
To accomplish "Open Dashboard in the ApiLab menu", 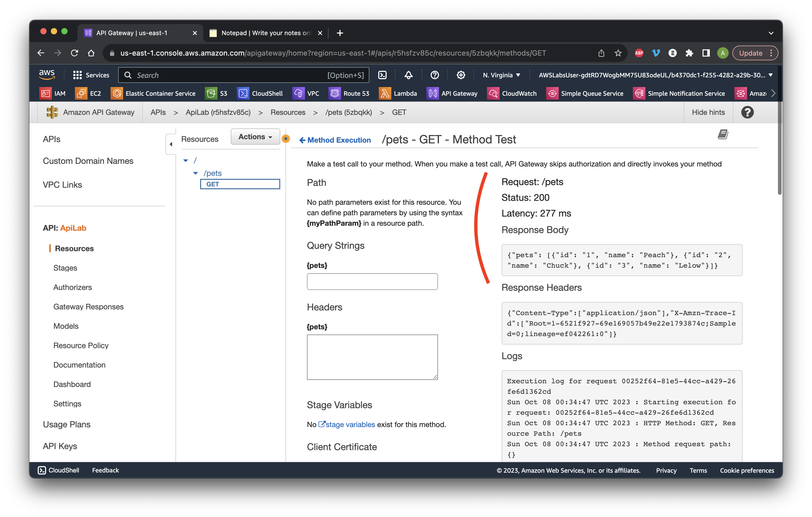I will tap(72, 384).
